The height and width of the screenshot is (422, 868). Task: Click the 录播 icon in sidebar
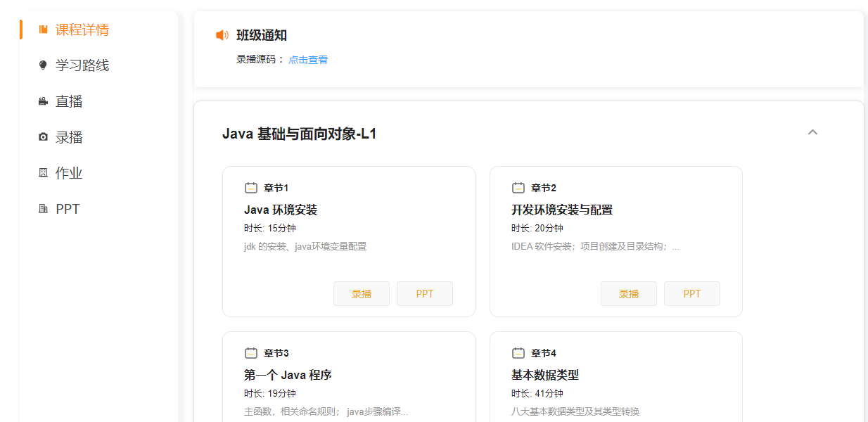tap(43, 137)
